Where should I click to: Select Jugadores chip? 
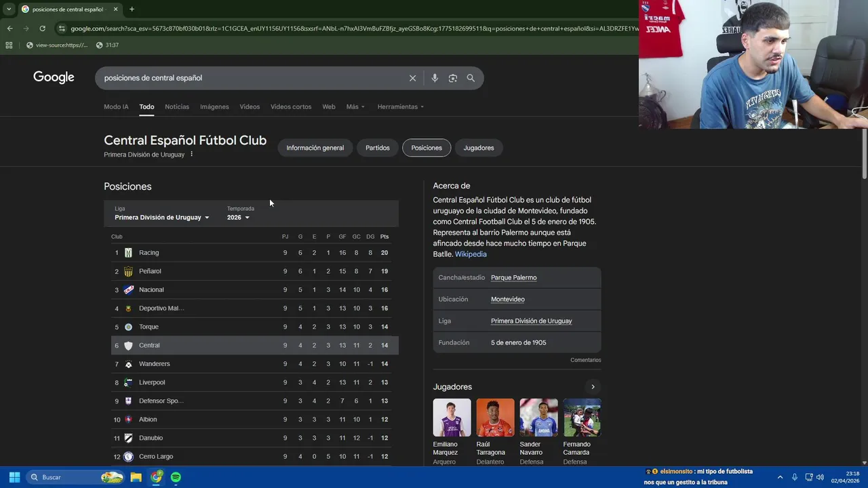point(479,148)
